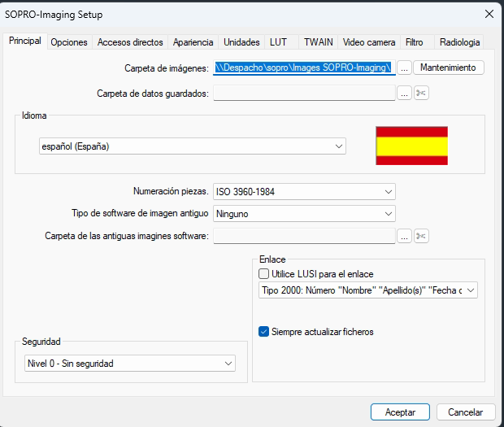The height and width of the screenshot is (427, 504).
Task: Dismiss the dialog with Cancelar
Action: pos(466,412)
